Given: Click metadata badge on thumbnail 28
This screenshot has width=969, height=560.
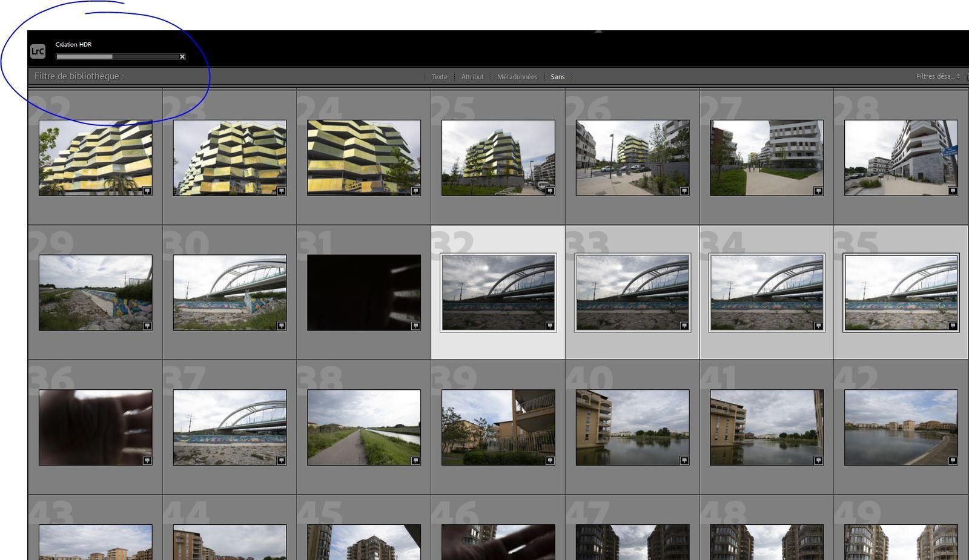Looking at the screenshot, I should [953, 191].
